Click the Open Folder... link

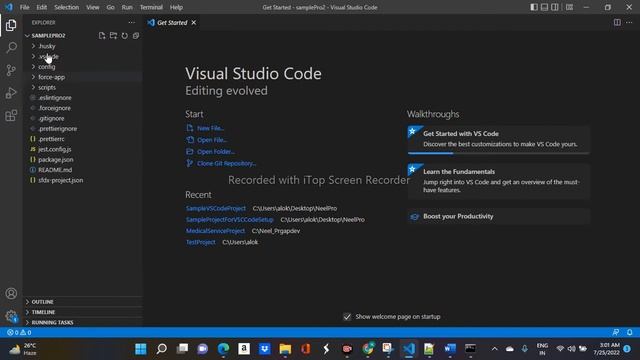(216, 152)
